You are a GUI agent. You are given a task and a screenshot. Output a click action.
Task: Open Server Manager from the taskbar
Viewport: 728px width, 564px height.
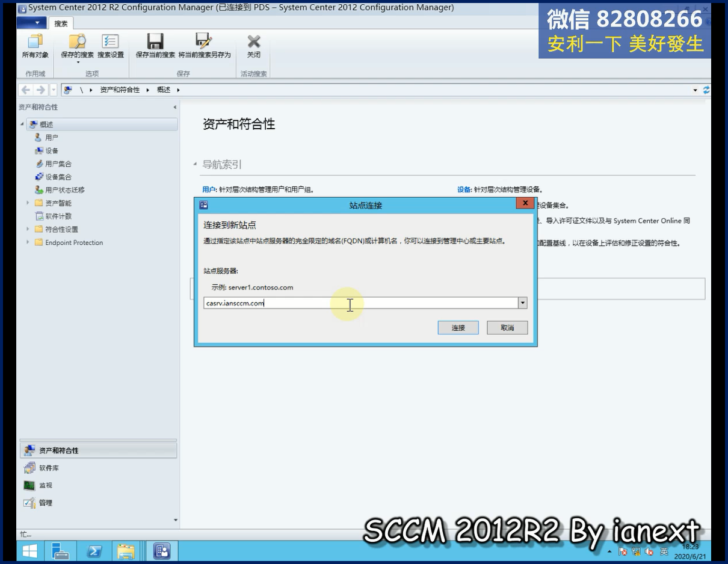[x=61, y=551]
